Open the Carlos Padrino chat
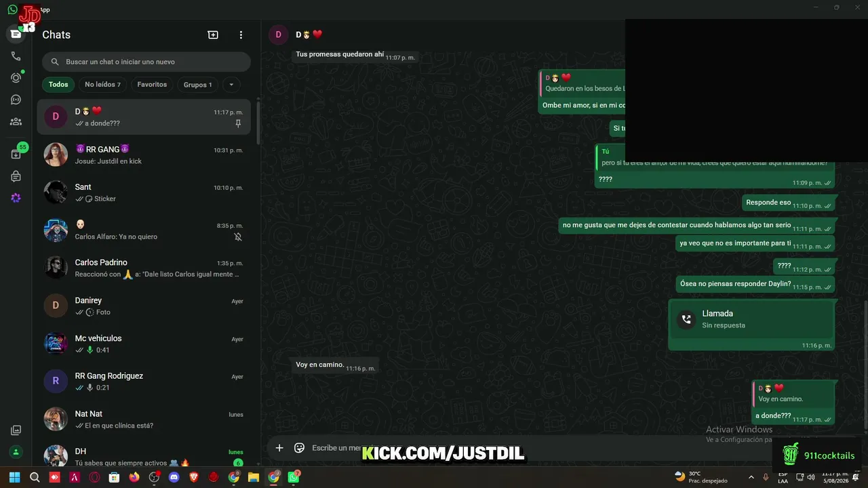 144,268
